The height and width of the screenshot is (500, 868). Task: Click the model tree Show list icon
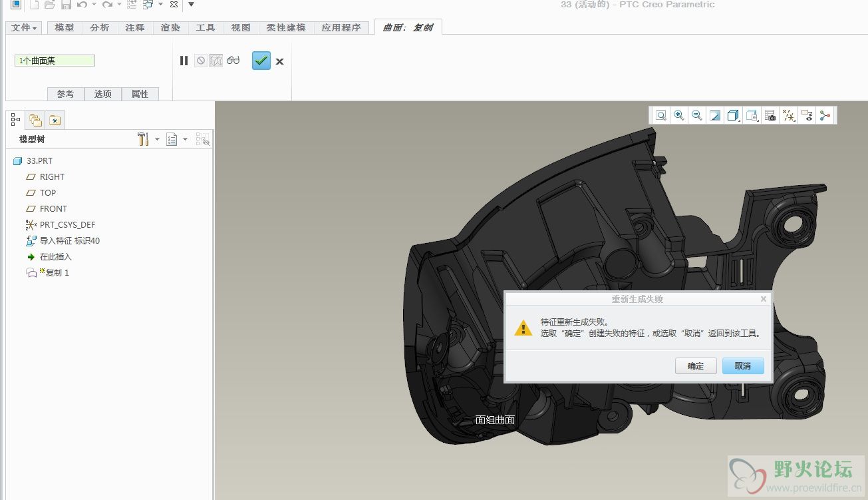[x=172, y=139]
